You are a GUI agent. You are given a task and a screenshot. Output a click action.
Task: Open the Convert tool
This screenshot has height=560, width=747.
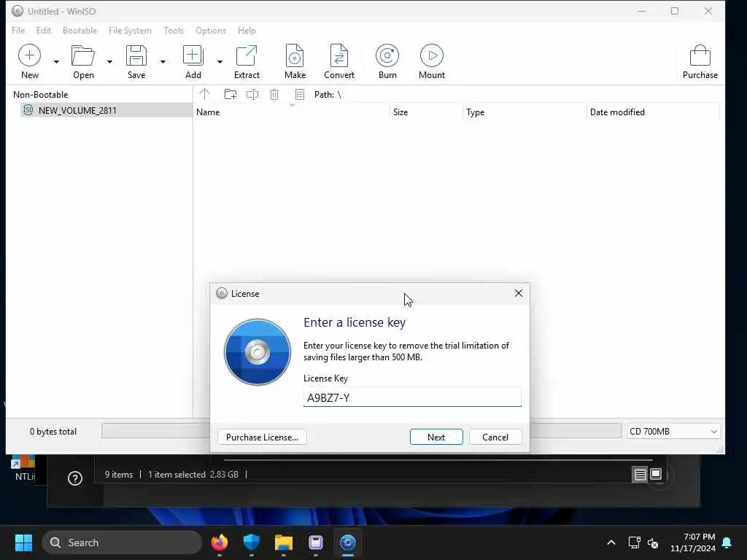pos(339,55)
